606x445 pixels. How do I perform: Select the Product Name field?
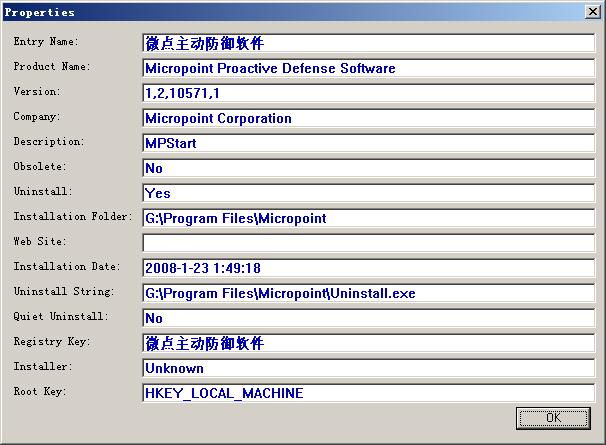pyautogui.click(x=368, y=68)
